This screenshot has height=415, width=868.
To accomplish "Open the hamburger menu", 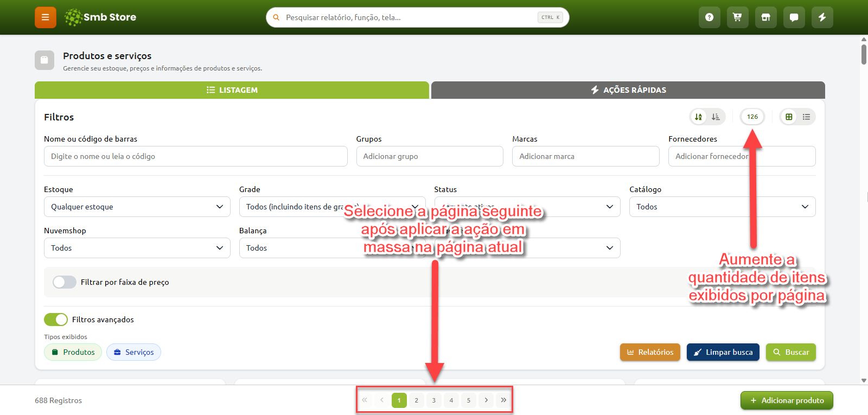I will [x=46, y=17].
